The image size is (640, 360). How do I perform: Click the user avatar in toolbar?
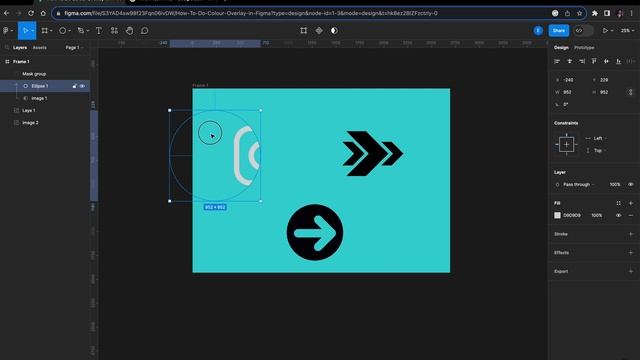point(538,31)
